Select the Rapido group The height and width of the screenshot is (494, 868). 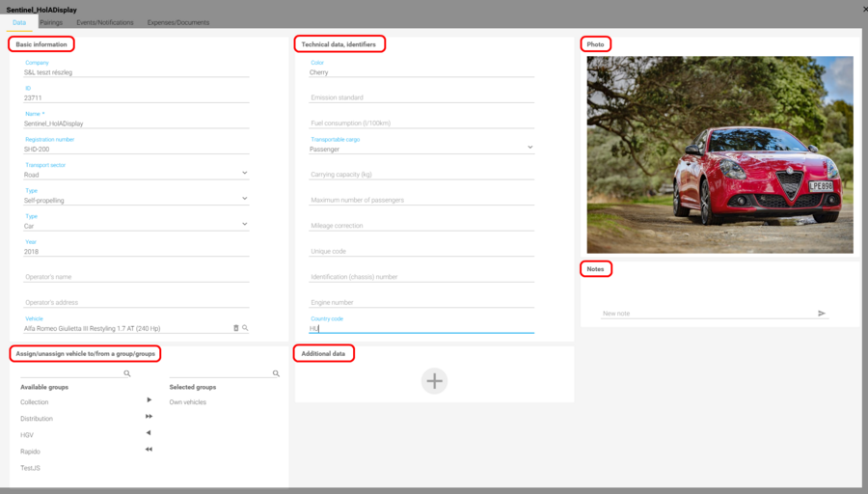tap(31, 452)
